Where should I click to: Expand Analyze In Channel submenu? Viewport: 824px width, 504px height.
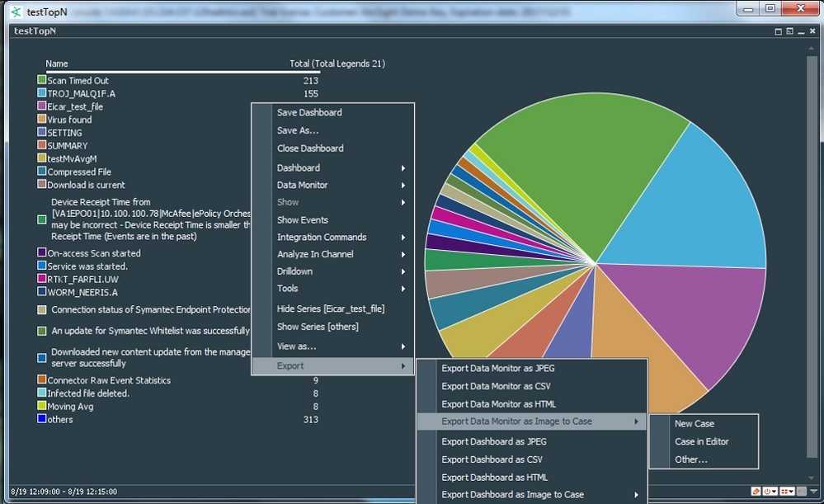333,254
